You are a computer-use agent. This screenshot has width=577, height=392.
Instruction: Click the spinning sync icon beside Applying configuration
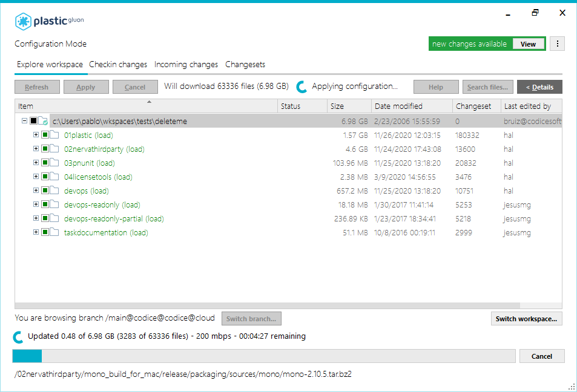(x=301, y=87)
